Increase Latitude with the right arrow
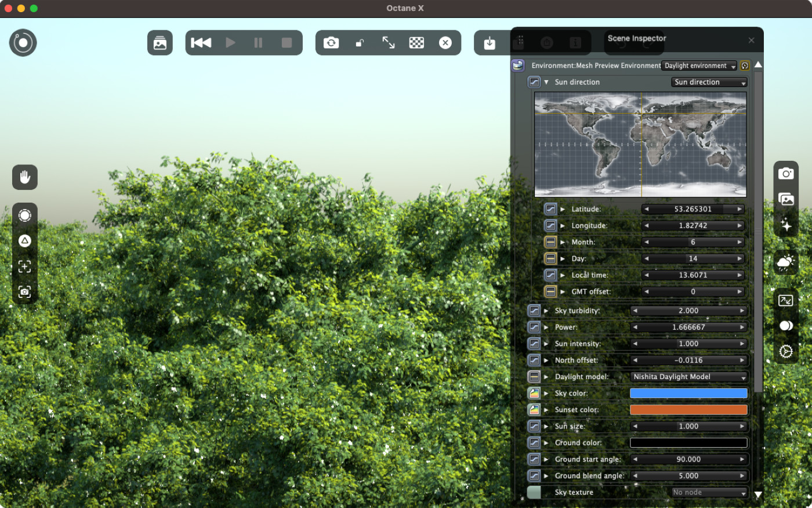This screenshot has width=812, height=508. (739, 209)
